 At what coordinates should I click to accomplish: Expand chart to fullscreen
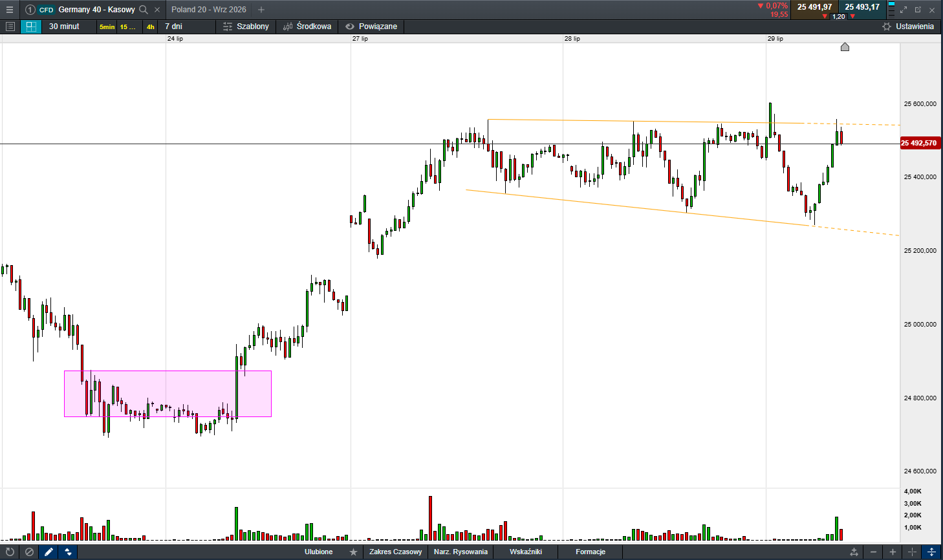tap(904, 10)
